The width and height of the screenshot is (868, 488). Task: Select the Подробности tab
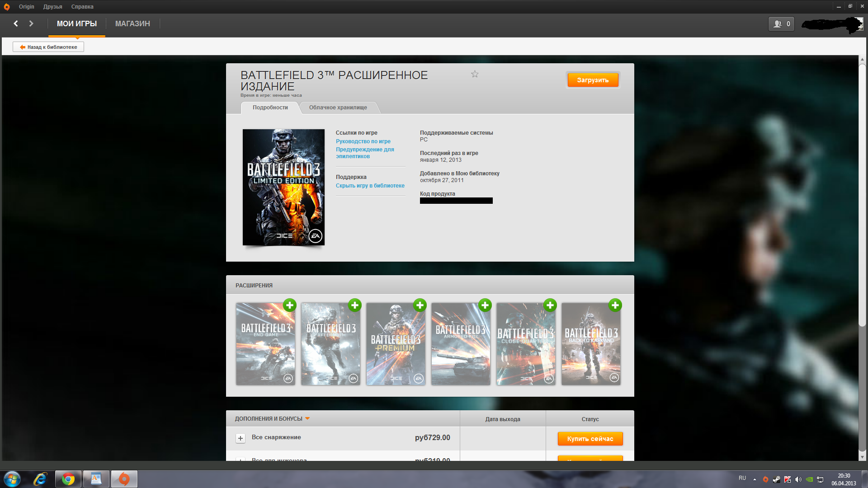pyautogui.click(x=270, y=108)
